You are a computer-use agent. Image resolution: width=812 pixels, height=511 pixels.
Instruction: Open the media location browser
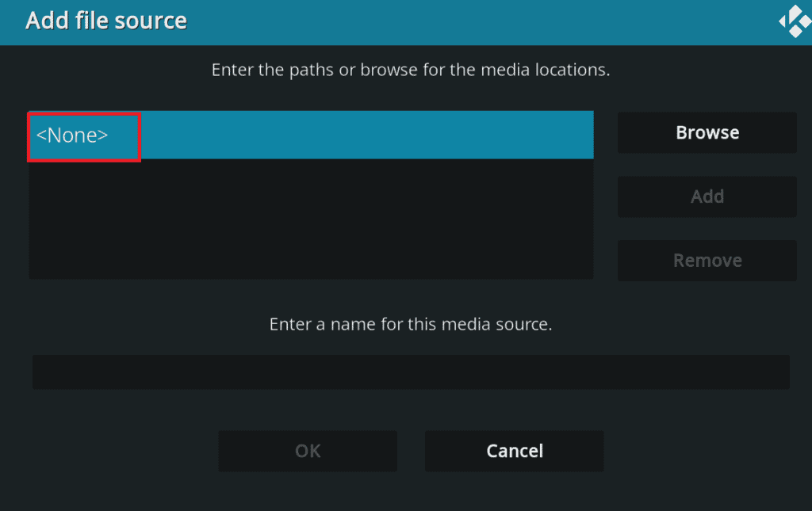coord(707,132)
